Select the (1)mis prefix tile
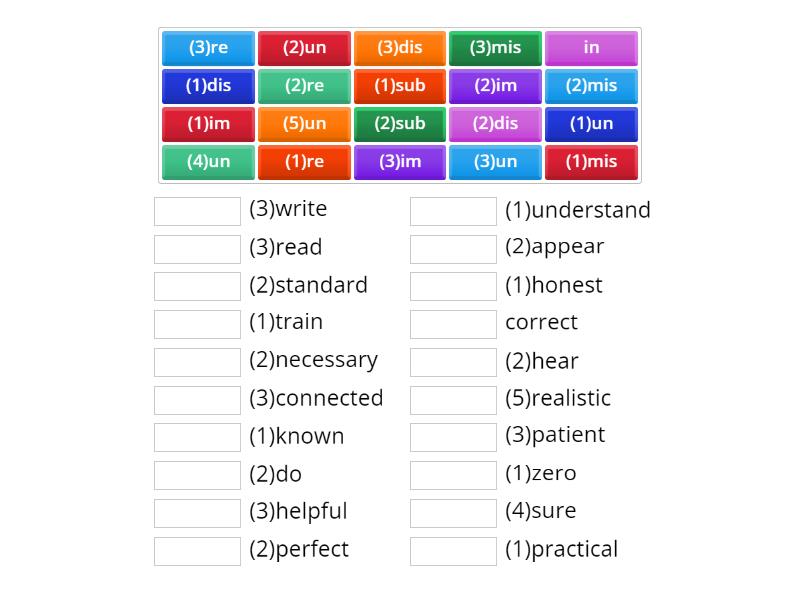This screenshot has height=600, width=800. click(x=592, y=161)
